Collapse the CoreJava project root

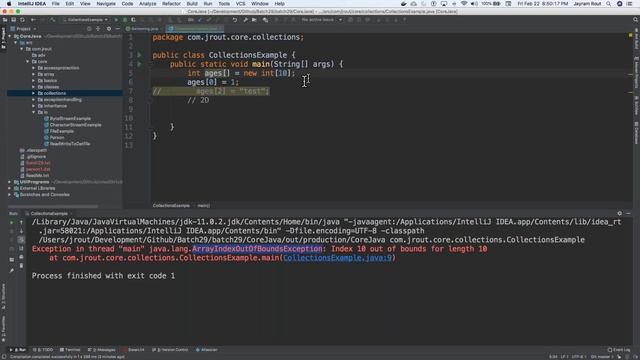tap(10, 36)
